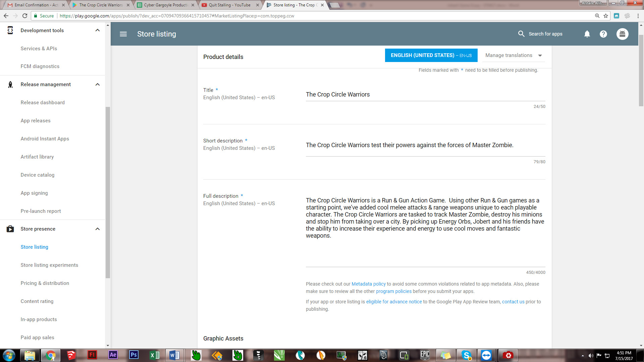
Task: Launch Skype from the taskbar
Action: click(466, 355)
